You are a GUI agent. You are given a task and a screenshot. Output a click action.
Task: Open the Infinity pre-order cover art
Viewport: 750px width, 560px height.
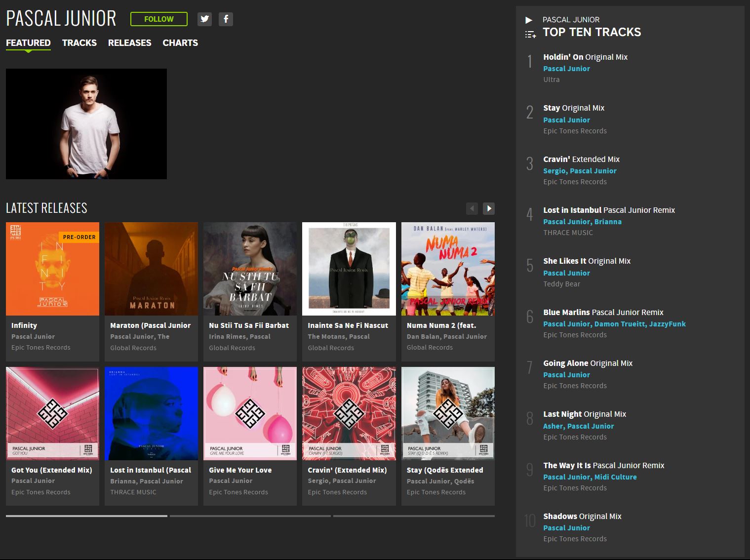click(x=52, y=269)
